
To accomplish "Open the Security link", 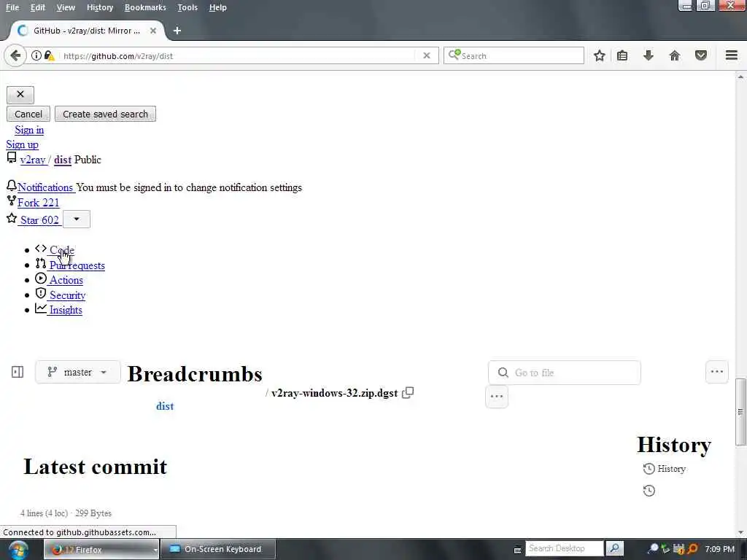I will point(68,295).
